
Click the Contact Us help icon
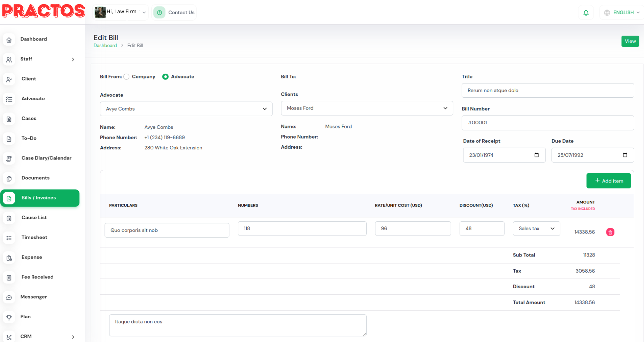pyautogui.click(x=159, y=13)
